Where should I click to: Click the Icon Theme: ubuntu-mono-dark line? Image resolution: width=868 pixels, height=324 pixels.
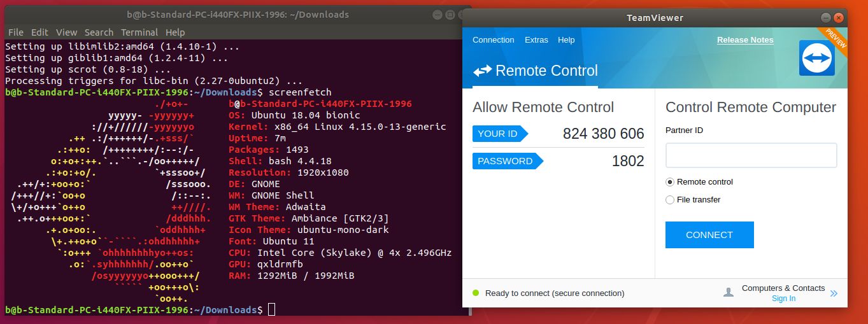(x=309, y=230)
